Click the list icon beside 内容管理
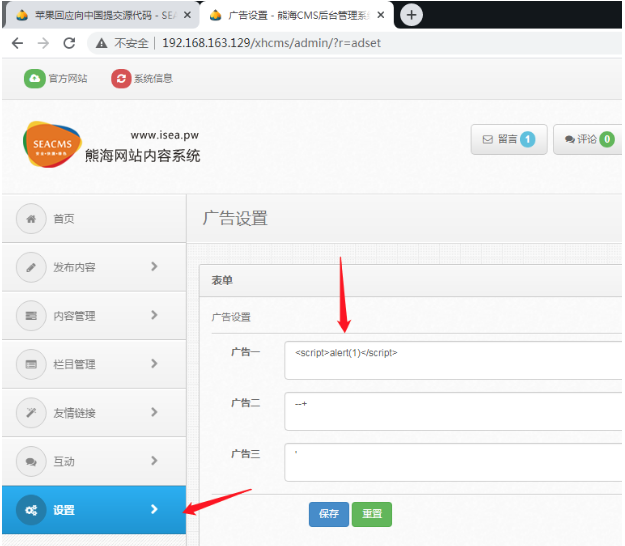The width and height of the screenshot is (625, 546). click(x=31, y=316)
